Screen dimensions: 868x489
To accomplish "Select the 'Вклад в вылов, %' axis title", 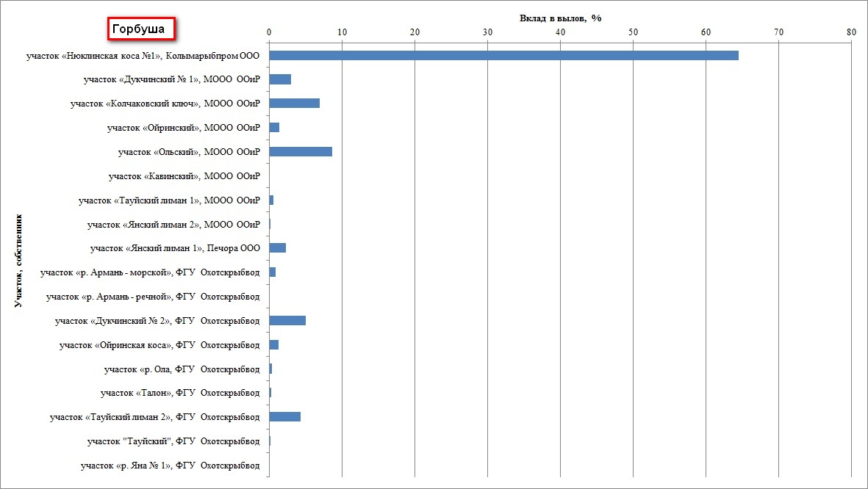I will tap(559, 18).
